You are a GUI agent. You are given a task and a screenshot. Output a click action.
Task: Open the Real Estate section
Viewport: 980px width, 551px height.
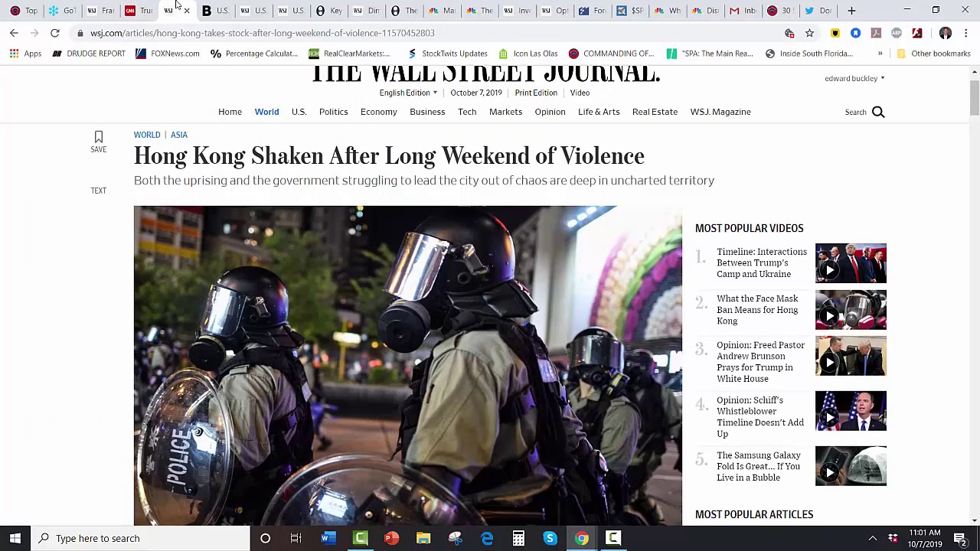[x=655, y=112]
